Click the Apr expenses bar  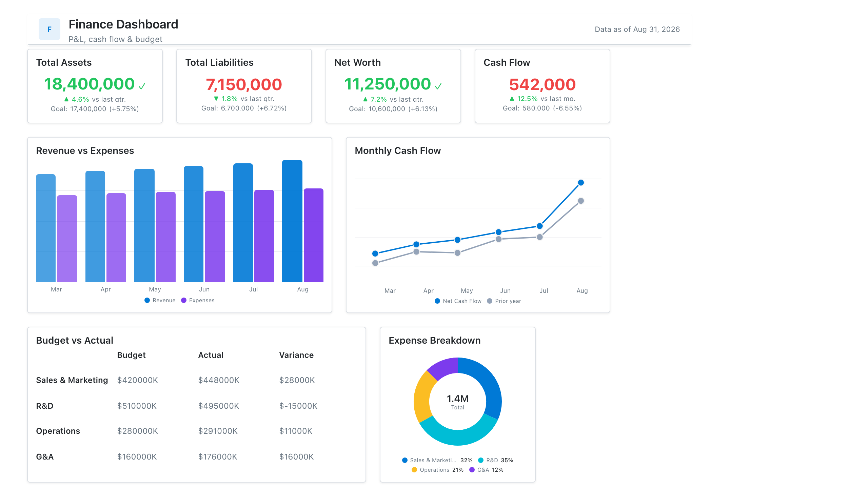[x=116, y=238]
